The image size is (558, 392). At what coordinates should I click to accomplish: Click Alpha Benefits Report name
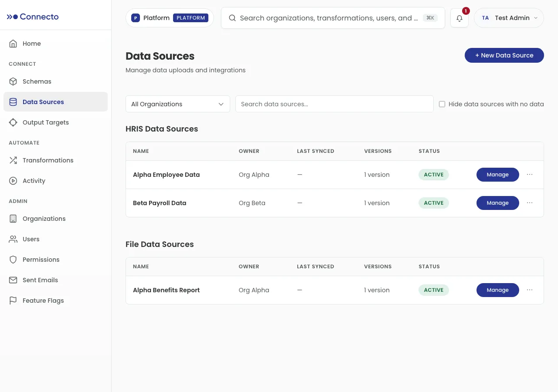pos(166,290)
